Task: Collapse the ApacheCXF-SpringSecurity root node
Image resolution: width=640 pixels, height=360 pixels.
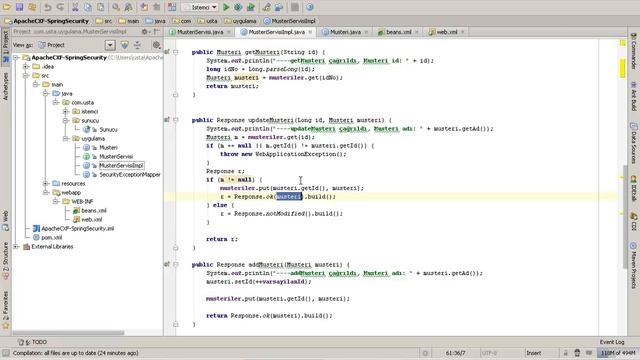Action: click(x=16, y=58)
